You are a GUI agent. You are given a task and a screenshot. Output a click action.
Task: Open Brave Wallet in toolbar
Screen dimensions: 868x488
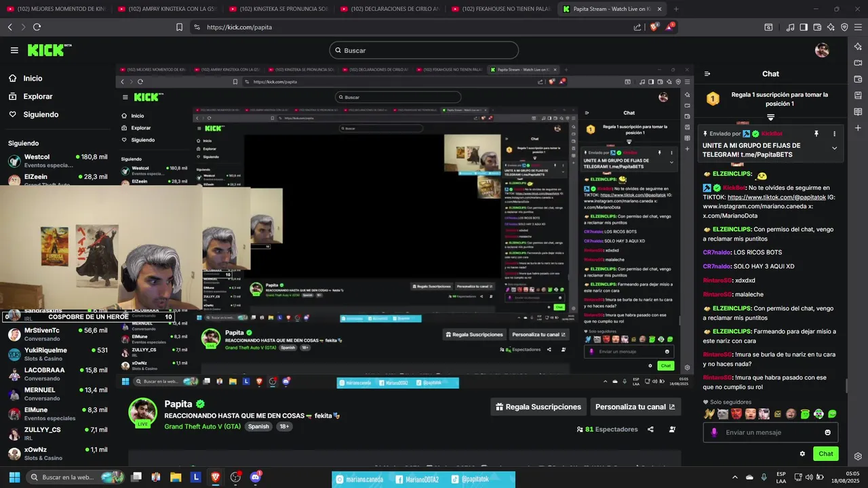pos(817,27)
